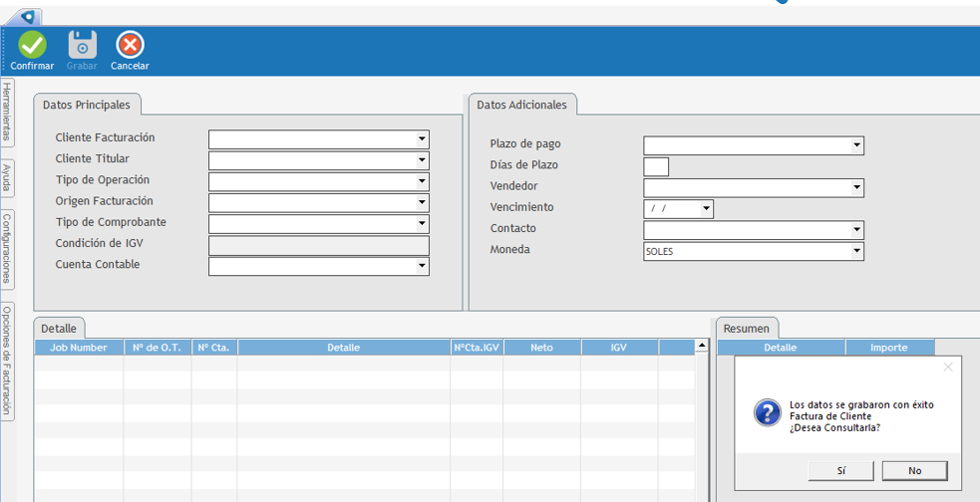Viewport: 980px width, 502px height.
Task: Click the Grabar floppy disk icon
Action: [82, 45]
